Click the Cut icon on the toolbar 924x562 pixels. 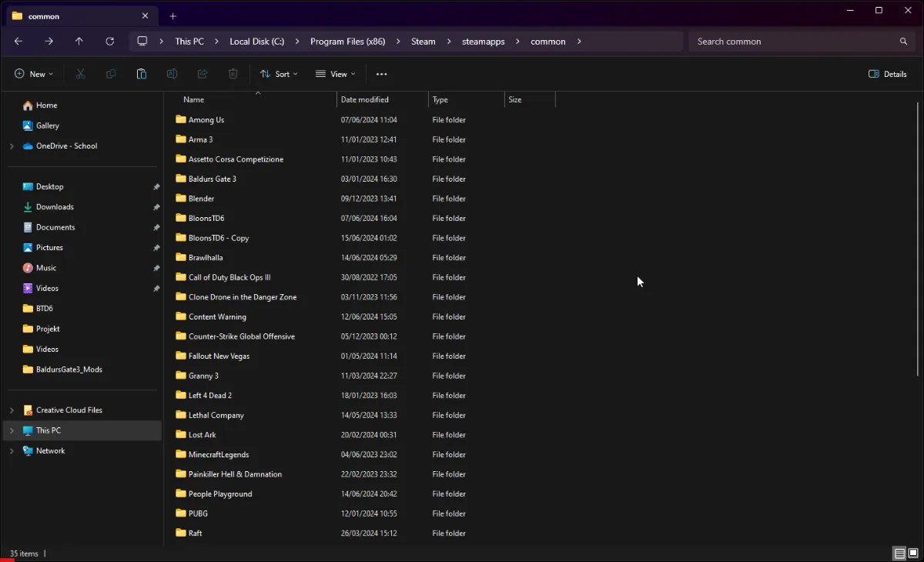click(80, 73)
